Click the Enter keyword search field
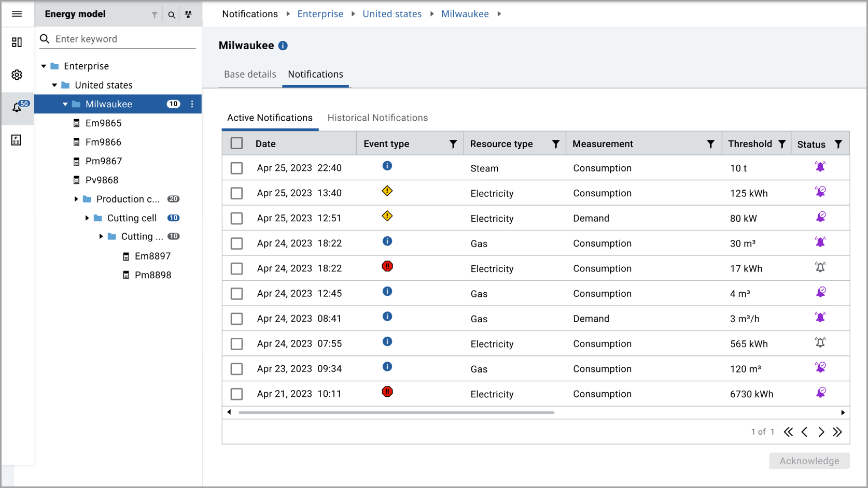The image size is (868, 488). point(124,39)
